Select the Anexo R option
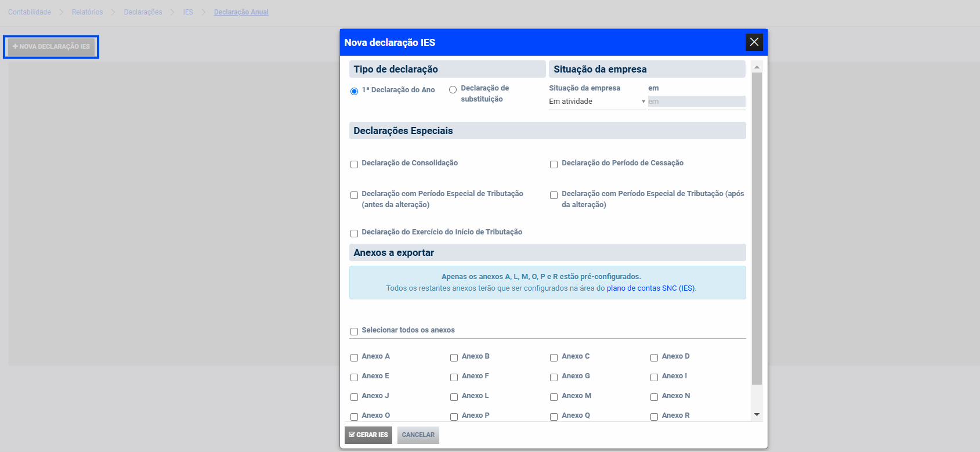Image resolution: width=980 pixels, height=452 pixels. click(x=654, y=417)
